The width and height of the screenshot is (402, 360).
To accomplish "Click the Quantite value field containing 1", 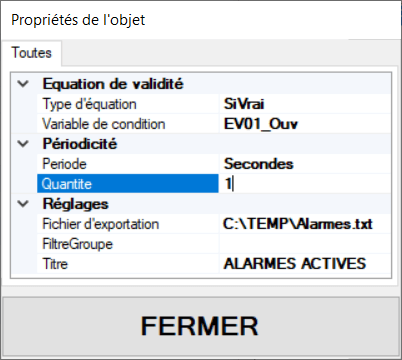I will tap(305, 184).
